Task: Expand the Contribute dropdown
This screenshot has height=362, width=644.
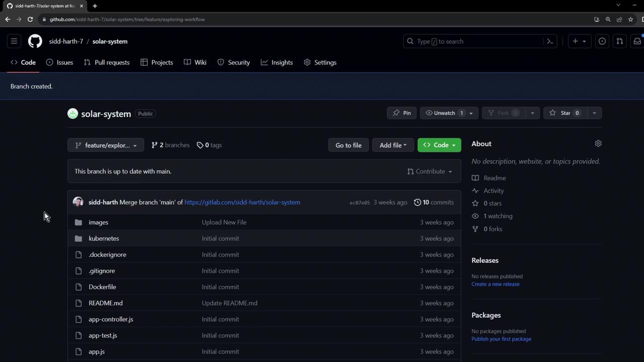Action: [430, 171]
